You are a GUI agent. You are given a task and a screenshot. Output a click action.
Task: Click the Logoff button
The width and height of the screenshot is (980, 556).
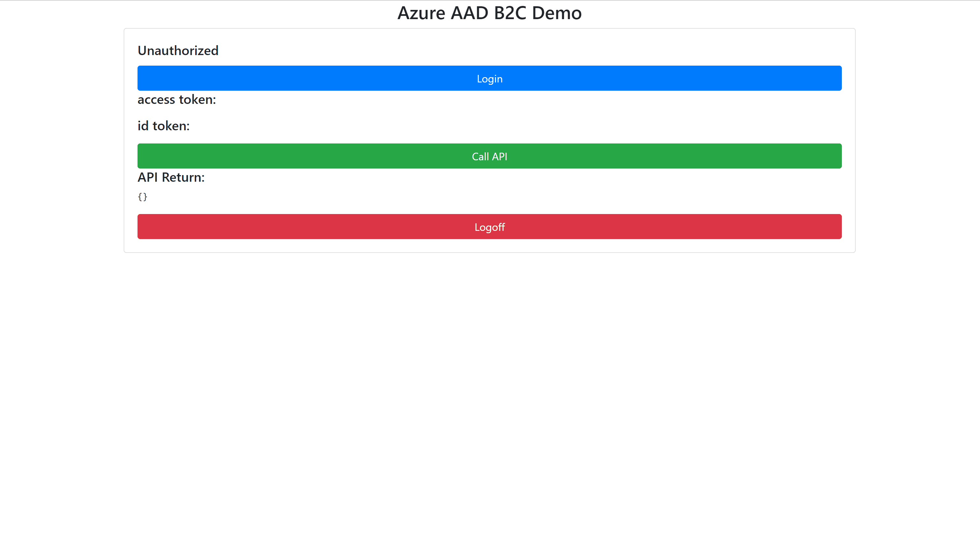pos(489,226)
